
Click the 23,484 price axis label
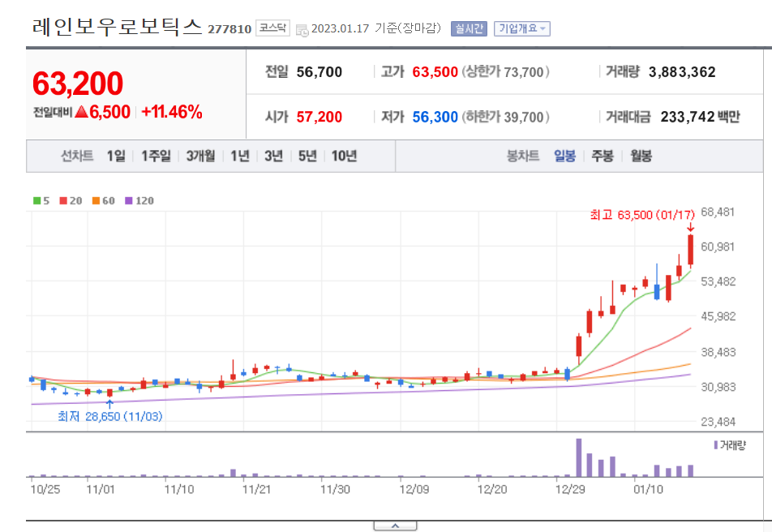tap(718, 422)
